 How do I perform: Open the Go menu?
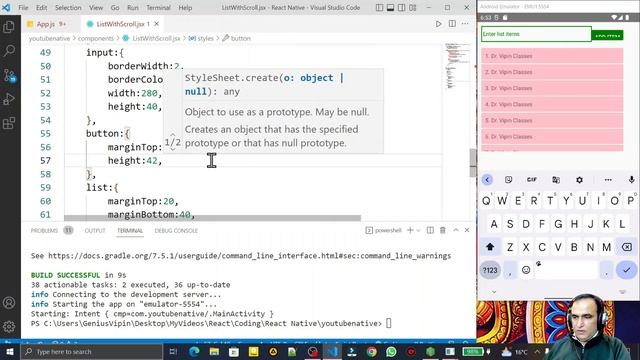coord(115,7)
